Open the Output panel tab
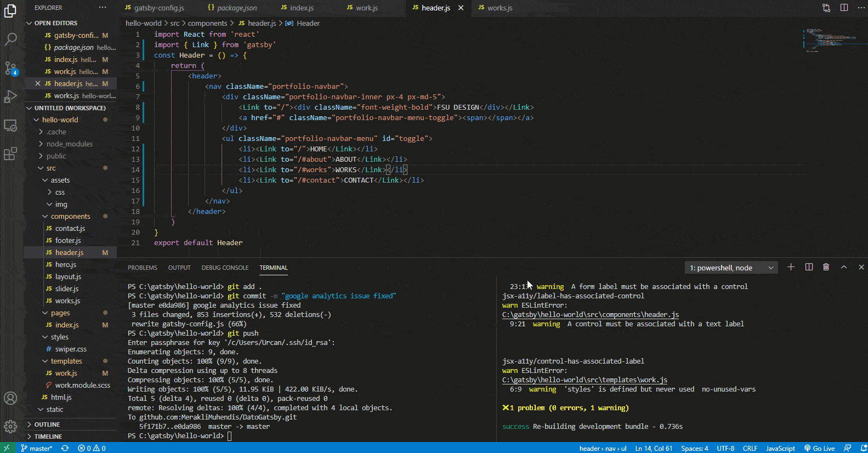 (179, 268)
